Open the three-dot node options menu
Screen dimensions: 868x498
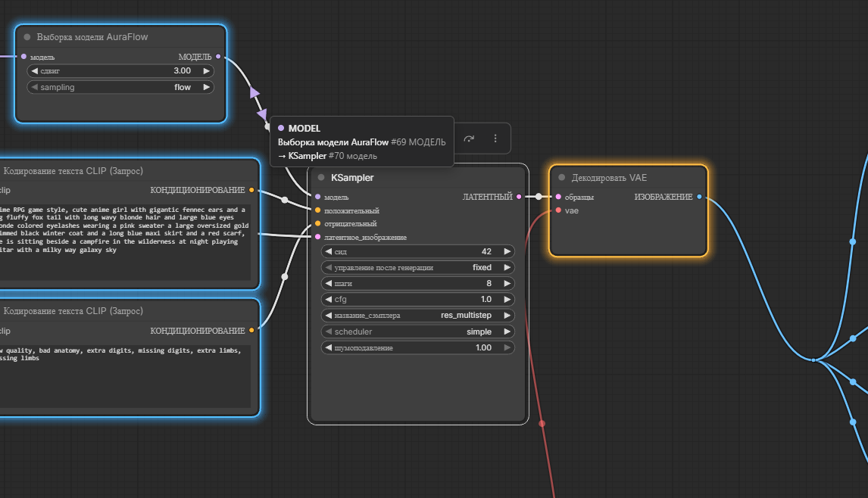tap(495, 139)
